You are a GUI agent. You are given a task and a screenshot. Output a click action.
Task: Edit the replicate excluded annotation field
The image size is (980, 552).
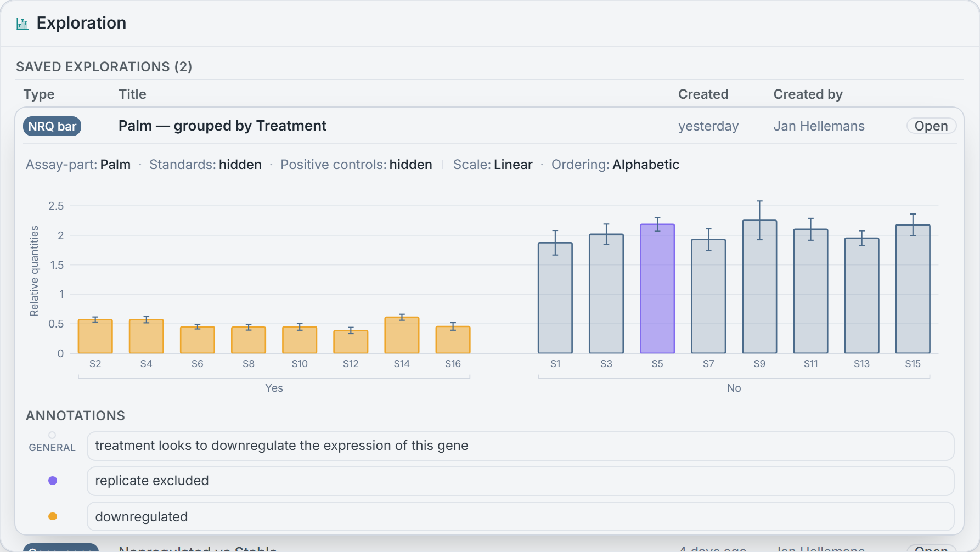pyautogui.click(x=520, y=481)
